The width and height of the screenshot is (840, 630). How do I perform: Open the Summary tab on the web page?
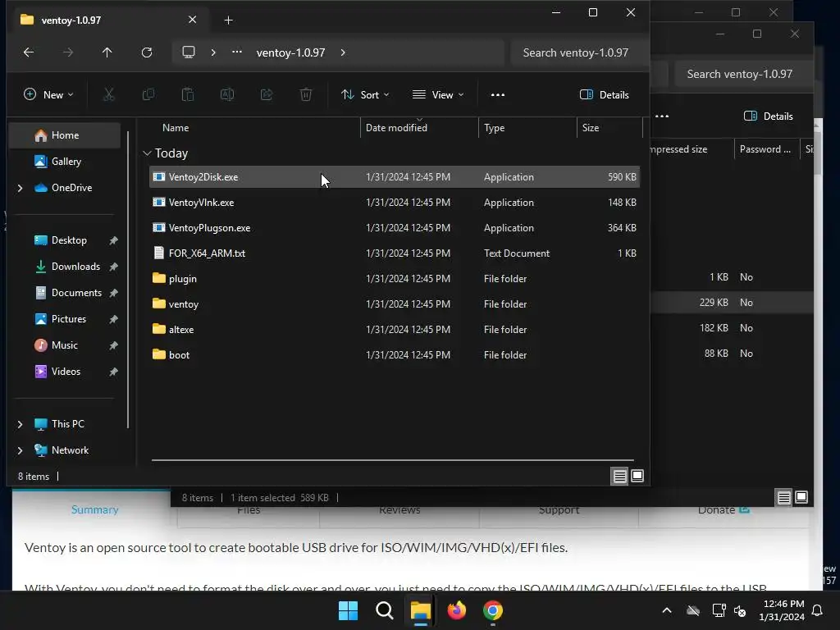point(95,510)
